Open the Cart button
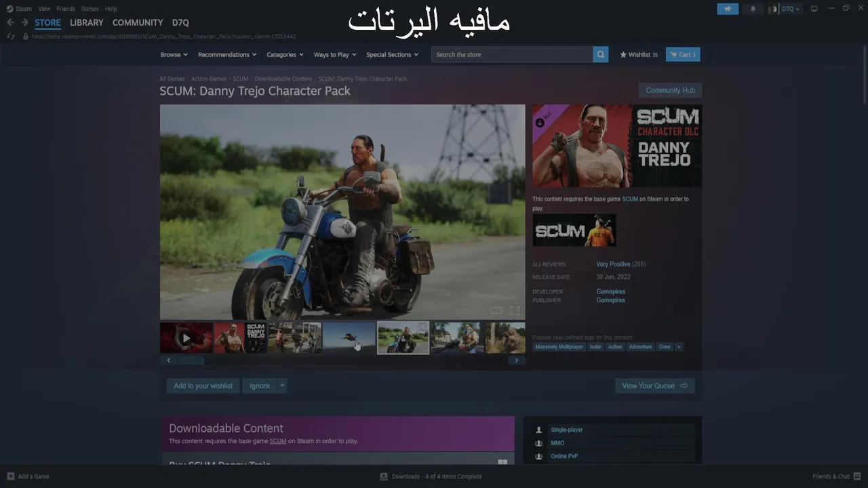 (683, 55)
